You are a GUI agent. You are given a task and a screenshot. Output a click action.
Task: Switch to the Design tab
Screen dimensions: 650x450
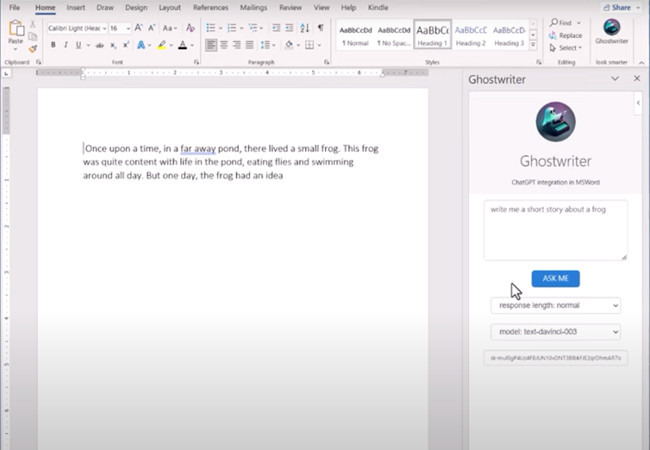tap(136, 7)
